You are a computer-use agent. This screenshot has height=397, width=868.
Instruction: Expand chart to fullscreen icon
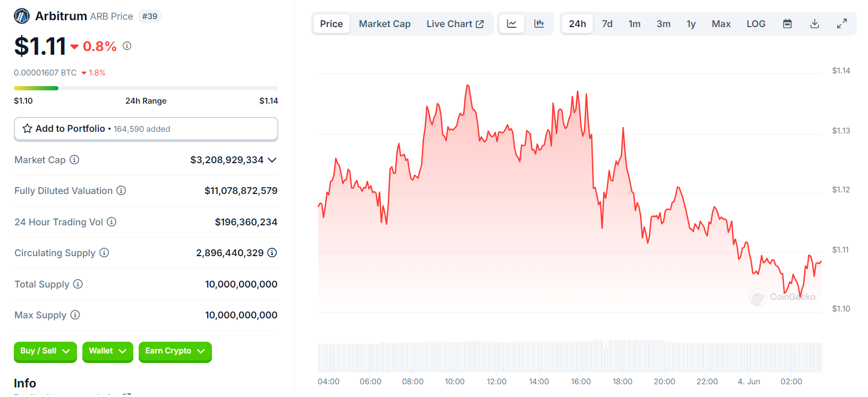tap(842, 24)
